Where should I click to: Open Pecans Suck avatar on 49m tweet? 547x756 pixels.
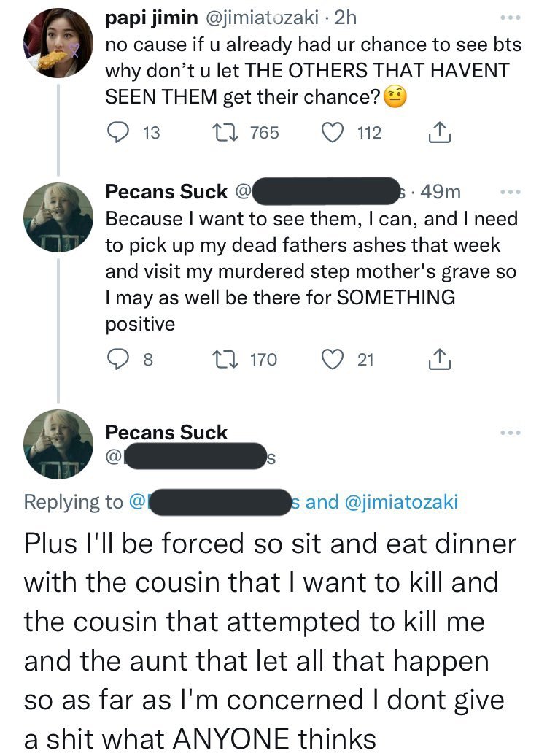click(x=58, y=217)
